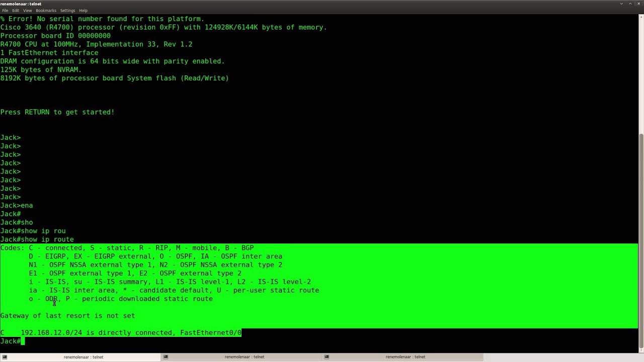Click the 'Error! No serial number found' line
This screenshot has width=644, height=362.
click(x=102, y=19)
